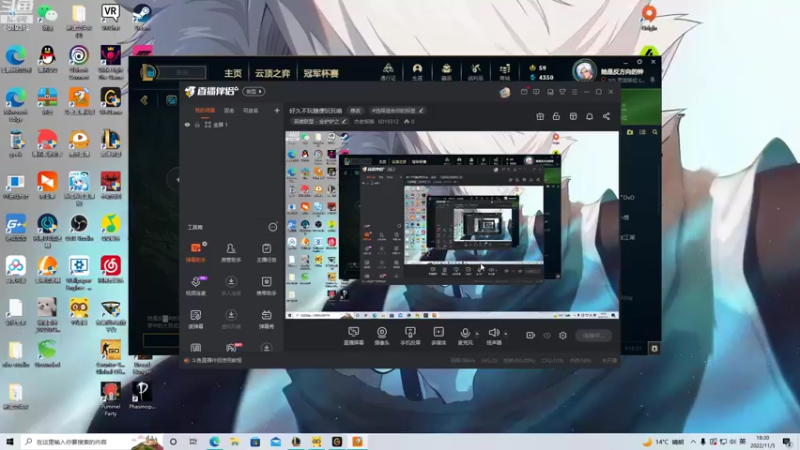The height and width of the screenshot is (450, 800).
Task: Switch to the first orange scene tab
Action: click(x=205, y=110)
